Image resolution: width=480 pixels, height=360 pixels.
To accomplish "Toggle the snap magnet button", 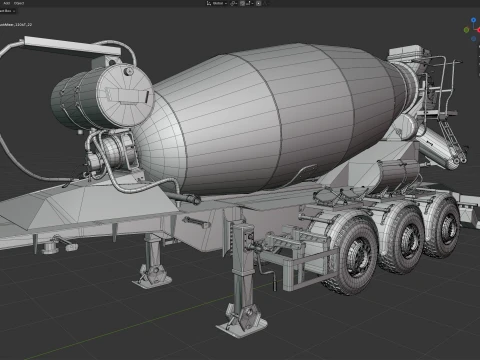I will [242, 3].
